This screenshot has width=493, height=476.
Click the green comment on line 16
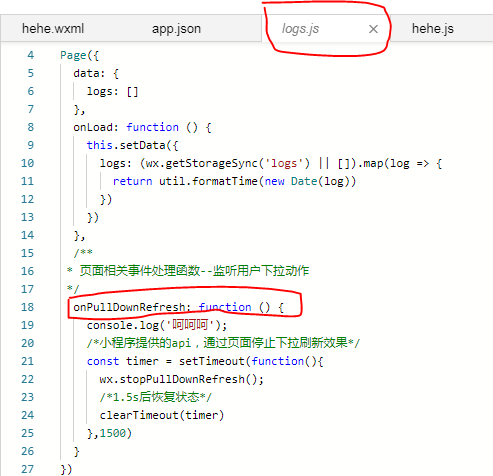(x=188, y=271)
